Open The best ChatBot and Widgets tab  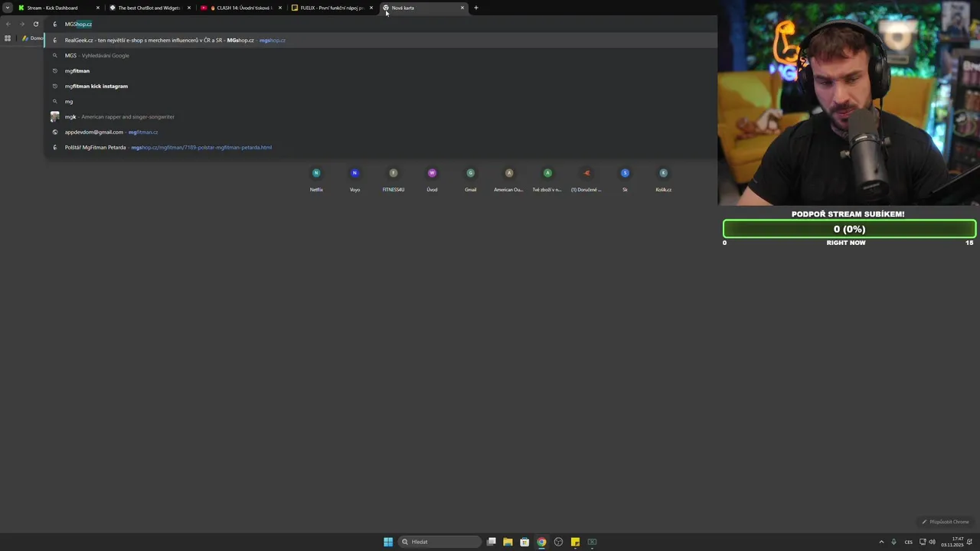(149, 8)
